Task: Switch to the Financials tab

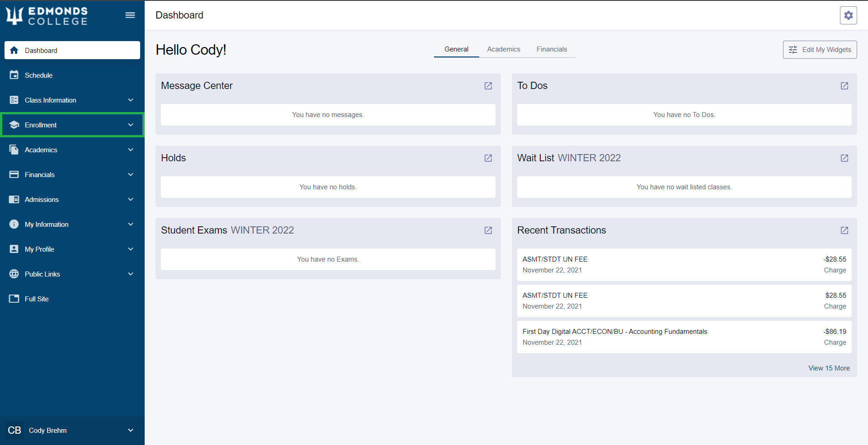Action: coord(552,49)
